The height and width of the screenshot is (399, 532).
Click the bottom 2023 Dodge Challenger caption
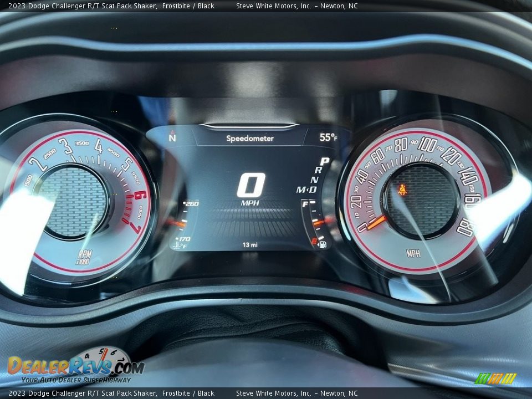(x=111, y=393)
